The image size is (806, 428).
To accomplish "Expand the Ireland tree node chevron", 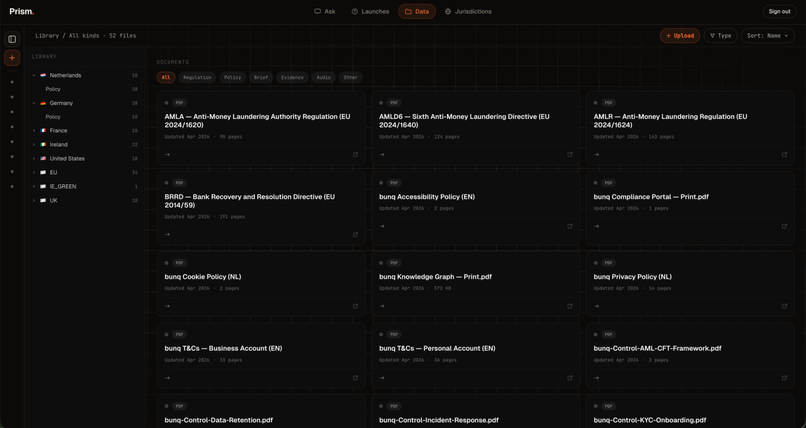I will point(34,145).
